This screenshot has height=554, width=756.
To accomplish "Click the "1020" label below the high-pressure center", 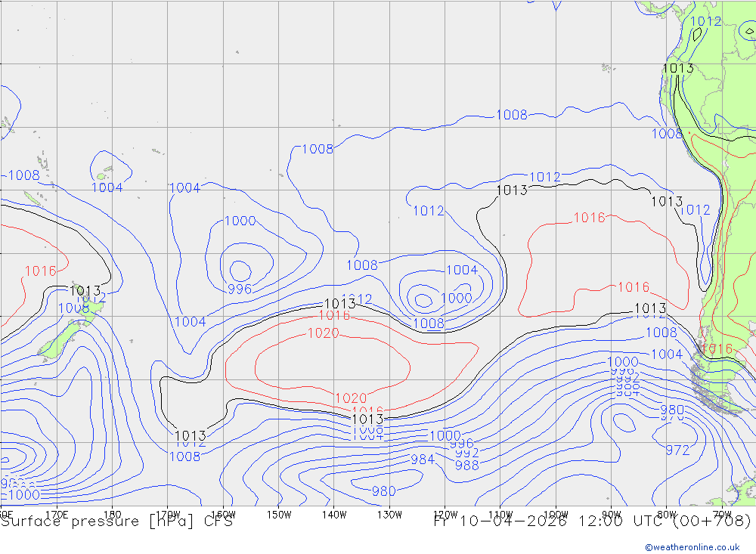I will [351, 398].
